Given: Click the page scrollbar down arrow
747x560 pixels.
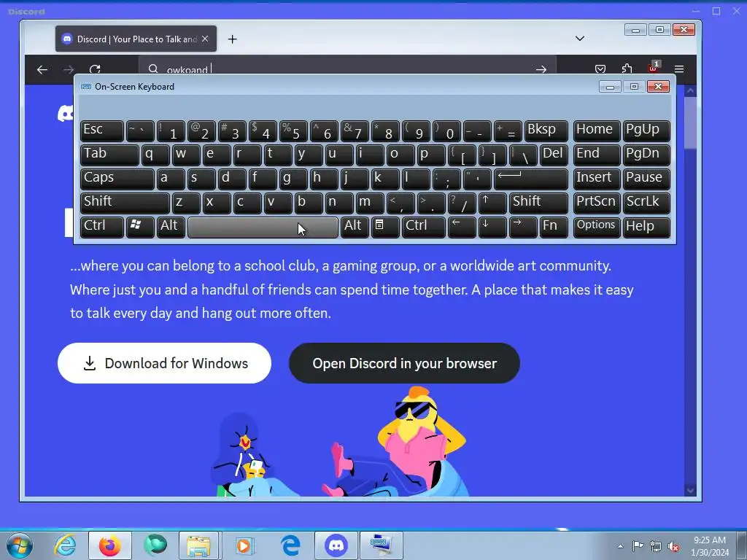Looking at the screenshot, I should pyautogui.click(x=690, y=489).
